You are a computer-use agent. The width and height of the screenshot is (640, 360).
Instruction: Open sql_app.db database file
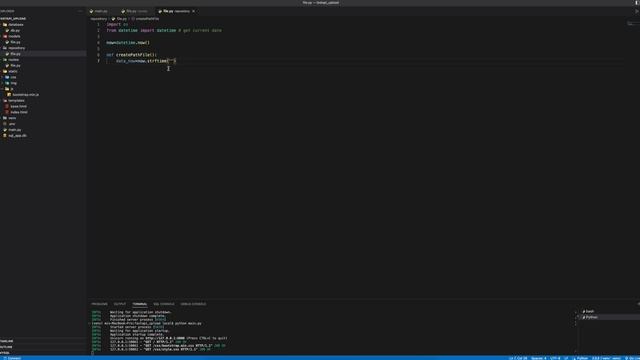(17, 136)
